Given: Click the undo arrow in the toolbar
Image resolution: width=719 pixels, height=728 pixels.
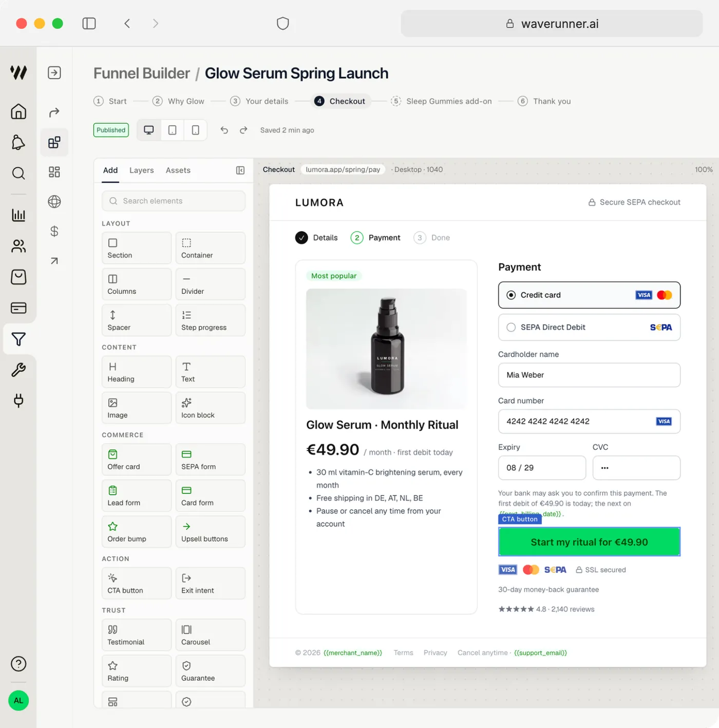Looking at the screenshot, I should coord(224,130).
